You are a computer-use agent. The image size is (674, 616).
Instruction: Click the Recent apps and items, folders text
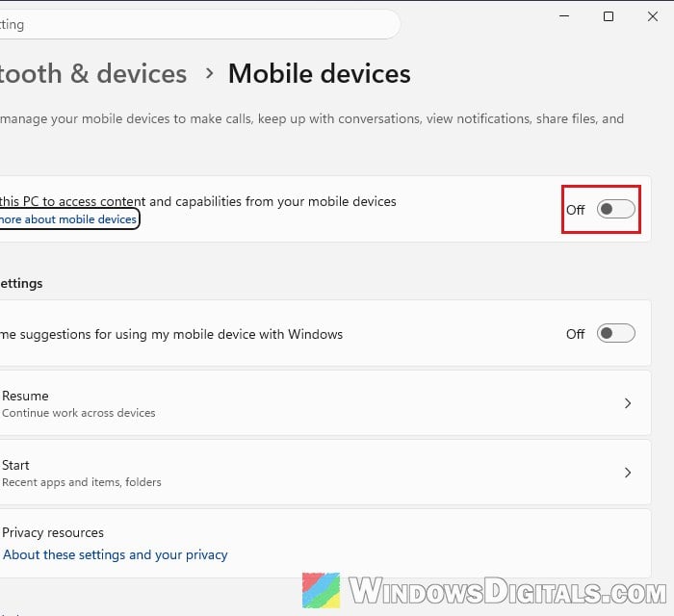82,482
